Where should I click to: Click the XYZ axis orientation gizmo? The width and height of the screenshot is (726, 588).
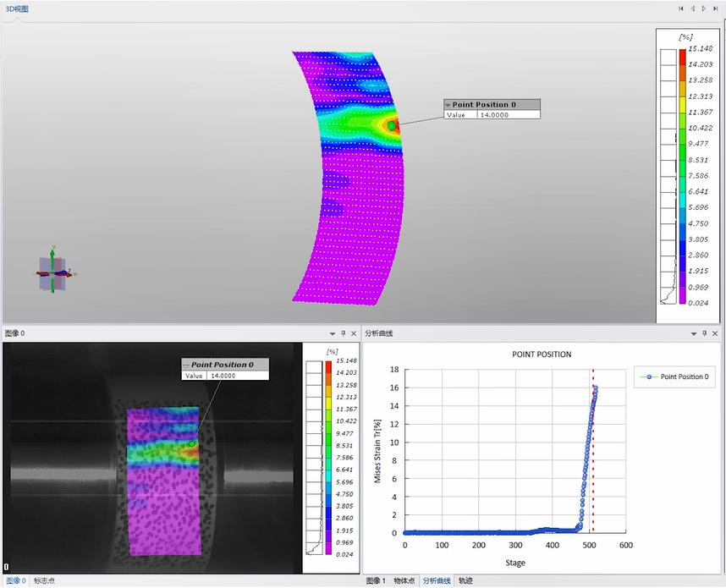(52, 272)
